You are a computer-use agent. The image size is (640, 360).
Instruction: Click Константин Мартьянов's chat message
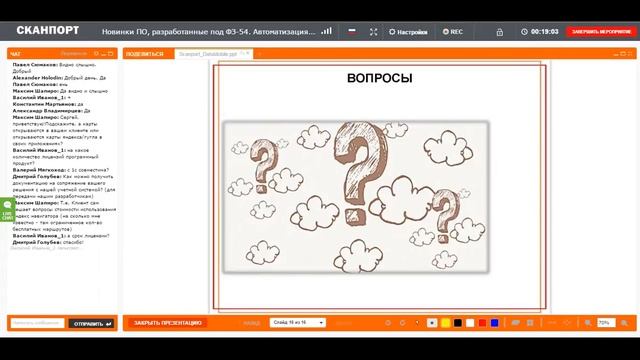[x=48, y=104]
